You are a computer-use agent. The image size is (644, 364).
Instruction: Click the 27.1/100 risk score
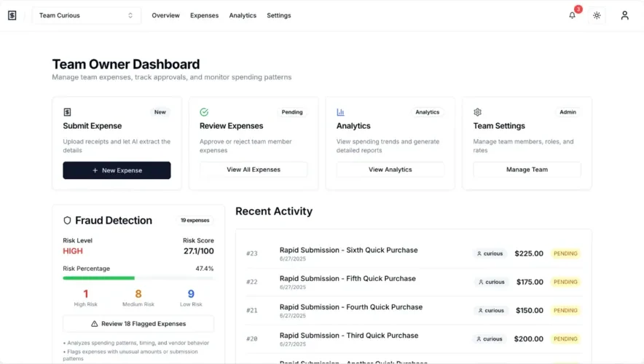pos(199,251)
